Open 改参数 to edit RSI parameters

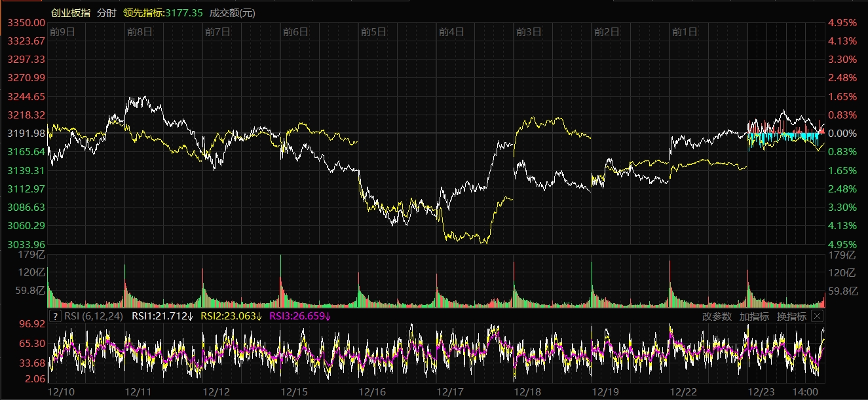(x=717, y=316)
